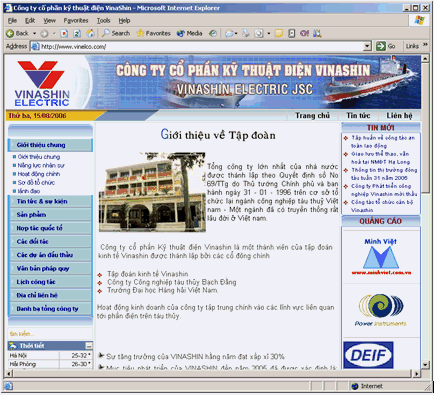434x395 pixels.
Task: Open Văn bản pháp quy section
Action: 50,268
